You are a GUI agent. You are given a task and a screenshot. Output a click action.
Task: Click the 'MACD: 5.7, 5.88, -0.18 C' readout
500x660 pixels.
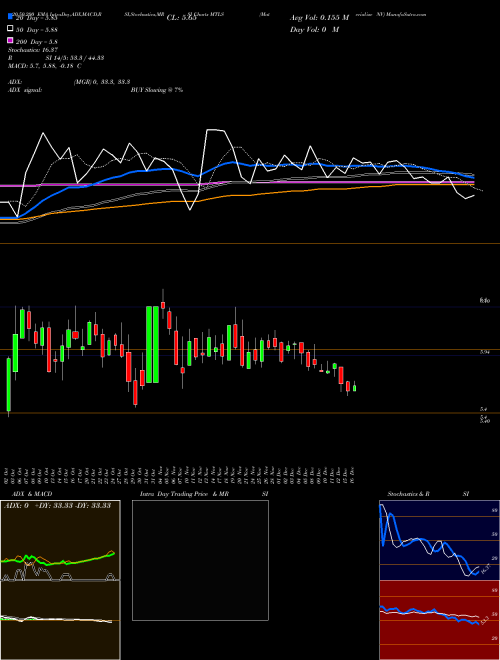point(45,66)
